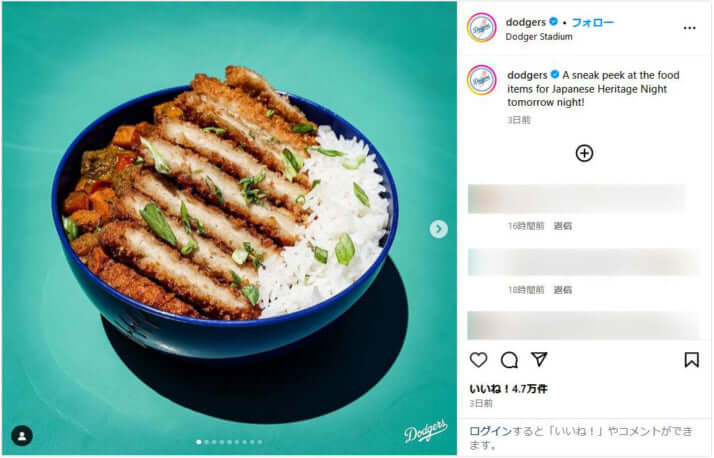
Task: Advance to next photo with carousel arrow
Action: tap(439, 229)
